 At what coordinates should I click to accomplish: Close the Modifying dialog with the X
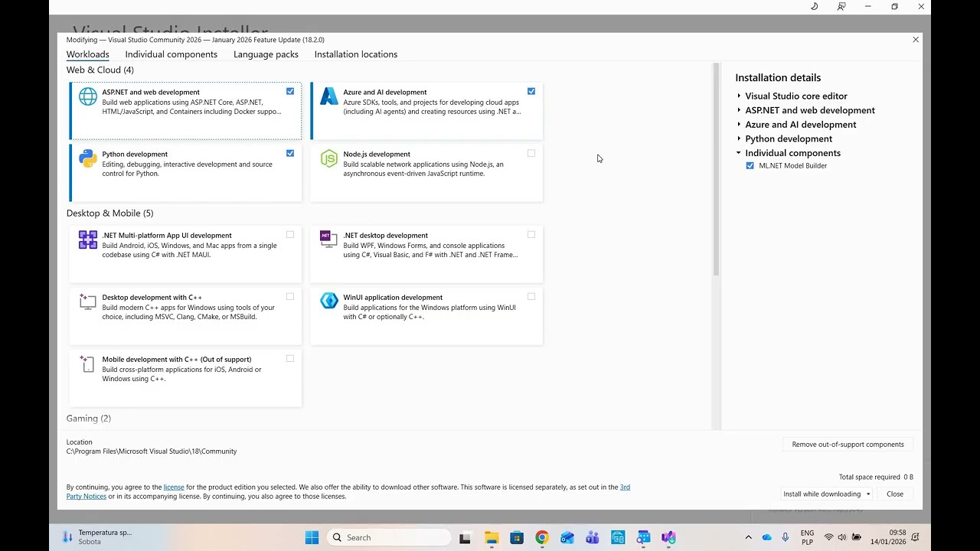click(915, 40)
